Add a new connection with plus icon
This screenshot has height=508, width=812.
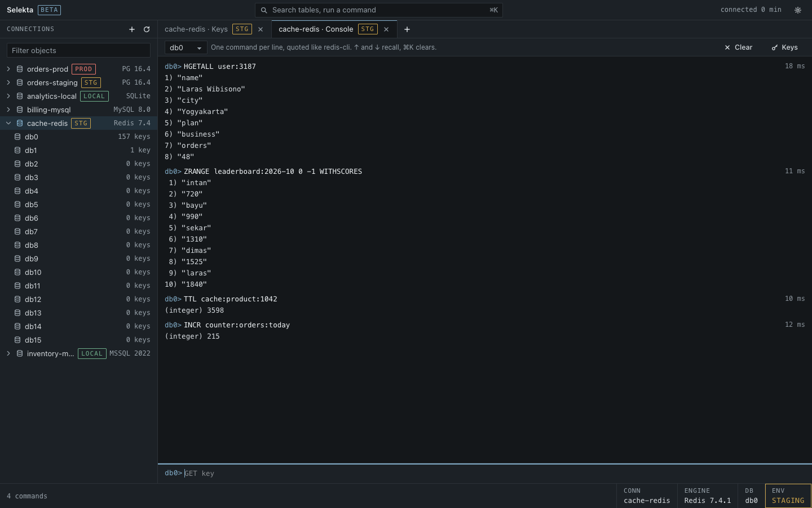(x=132, y=29)
